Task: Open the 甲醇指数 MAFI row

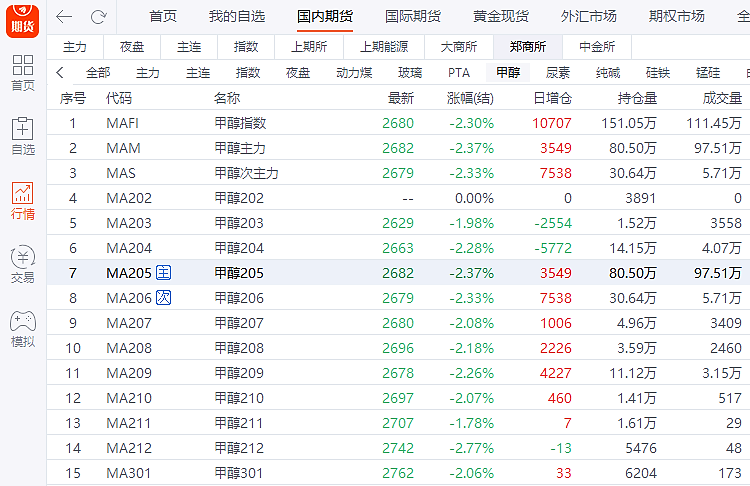Action: coord(240,123)
